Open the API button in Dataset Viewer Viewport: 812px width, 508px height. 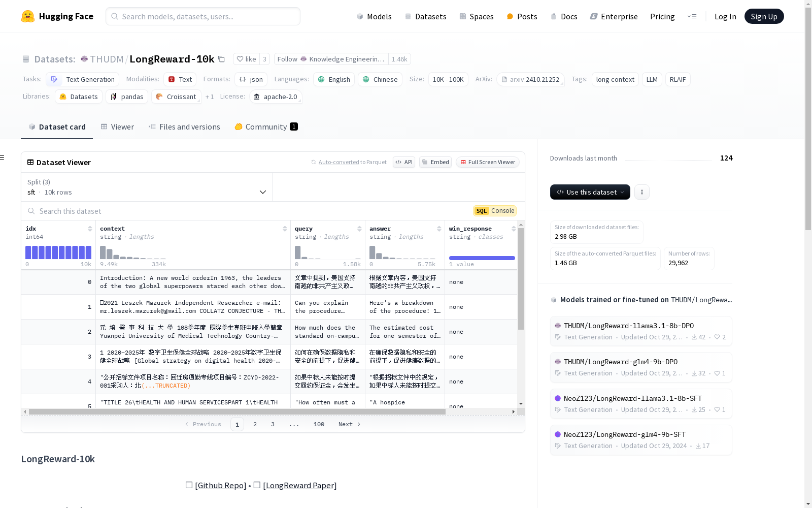click(404, 162)
